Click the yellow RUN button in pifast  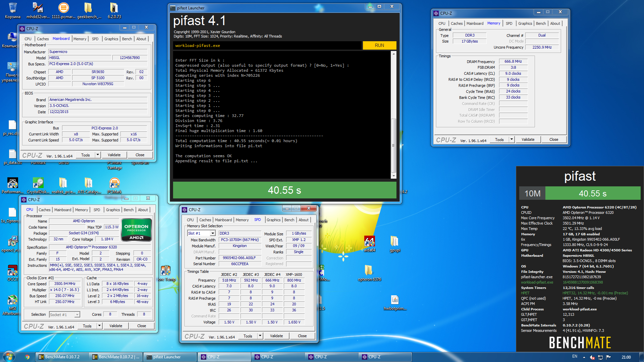click(379, 45)
